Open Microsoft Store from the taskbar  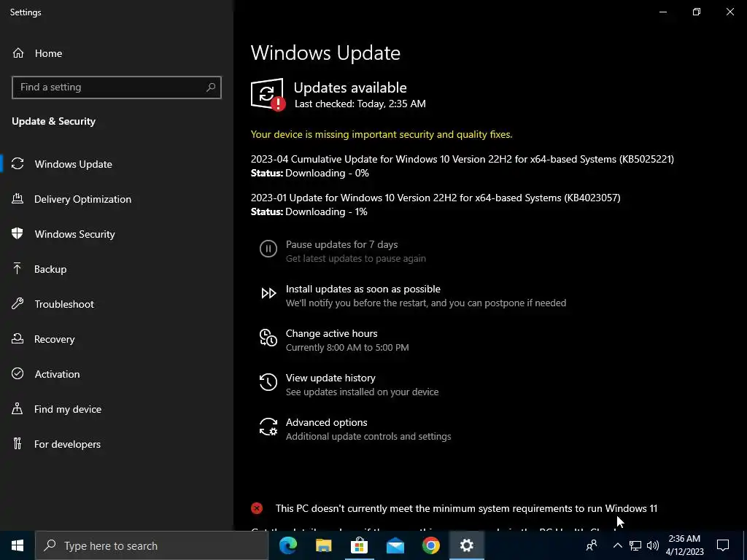(359, 545)
